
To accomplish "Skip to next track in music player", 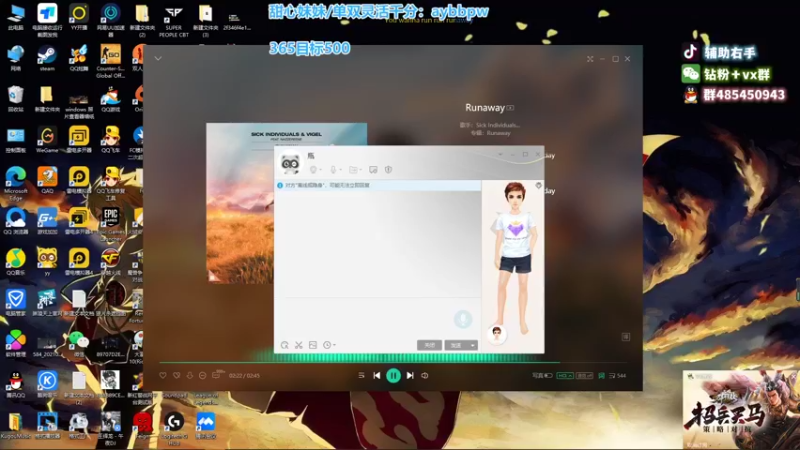I will [410, 376].
